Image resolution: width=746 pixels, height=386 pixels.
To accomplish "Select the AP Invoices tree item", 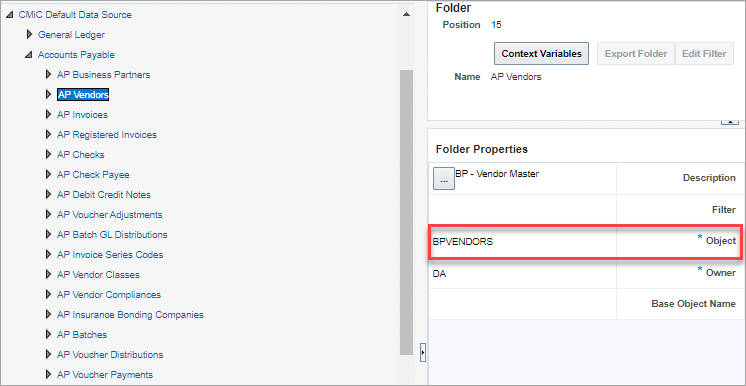I will click(82, 115).
